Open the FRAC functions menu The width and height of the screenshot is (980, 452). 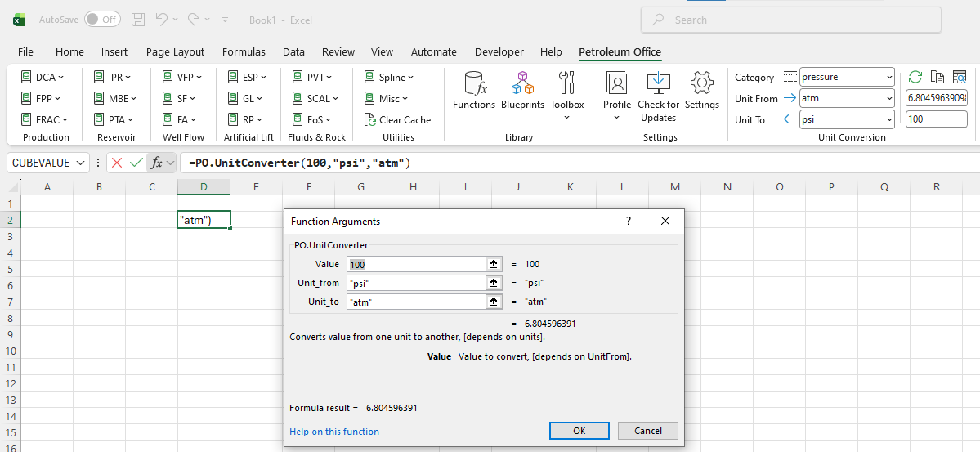44,119
